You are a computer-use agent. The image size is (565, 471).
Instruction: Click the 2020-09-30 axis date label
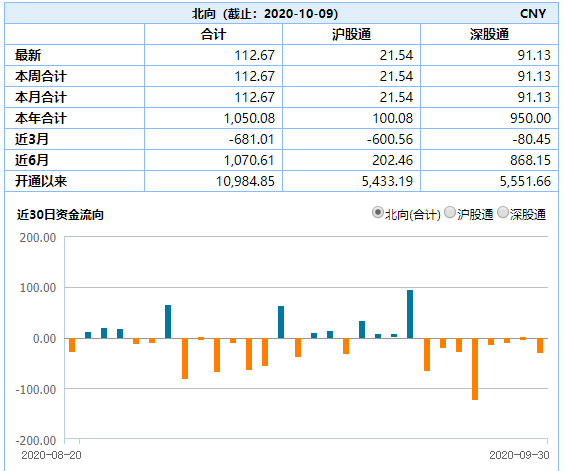pos(519,455)
